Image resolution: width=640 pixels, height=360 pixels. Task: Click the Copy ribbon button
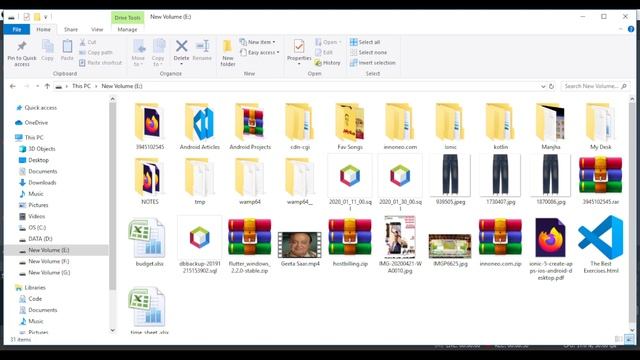(x=47, y=50)
